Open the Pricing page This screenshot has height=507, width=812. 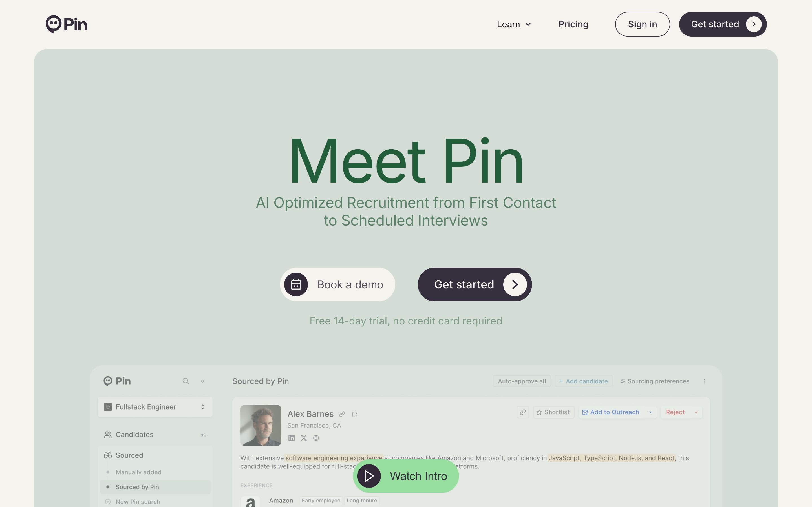click(x=573, y=24)
